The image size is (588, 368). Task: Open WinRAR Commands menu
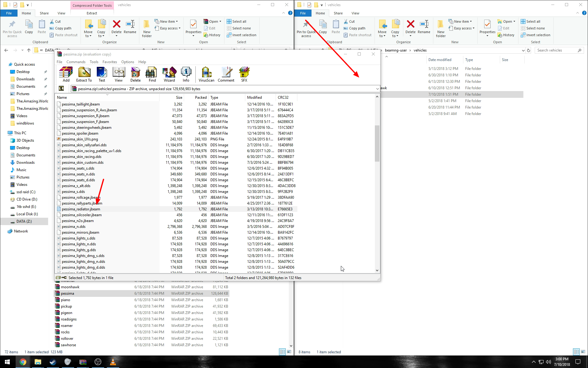point(76,62)
